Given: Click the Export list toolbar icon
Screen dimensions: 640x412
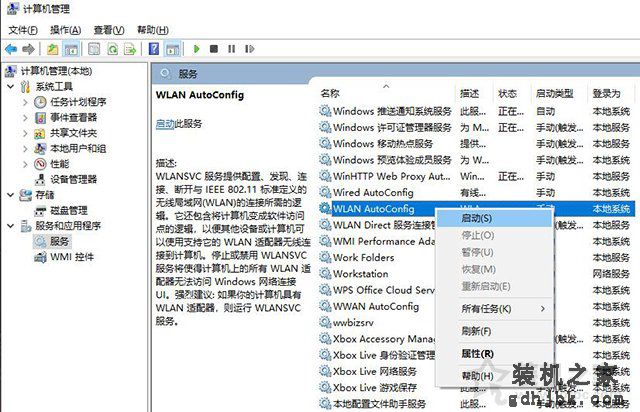Looking at the screenshot, I should tap(130, 49).
